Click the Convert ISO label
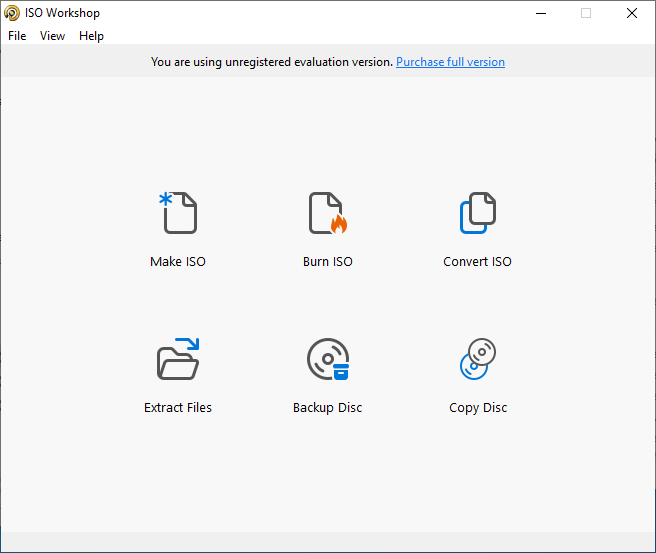The width and height of the screenshot is (656, 553). (477, 261)
